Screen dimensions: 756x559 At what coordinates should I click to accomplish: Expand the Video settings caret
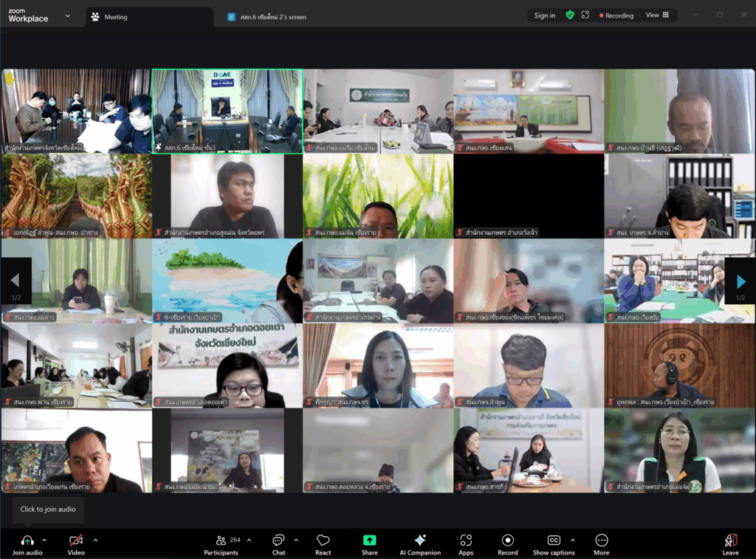[95, 540]
